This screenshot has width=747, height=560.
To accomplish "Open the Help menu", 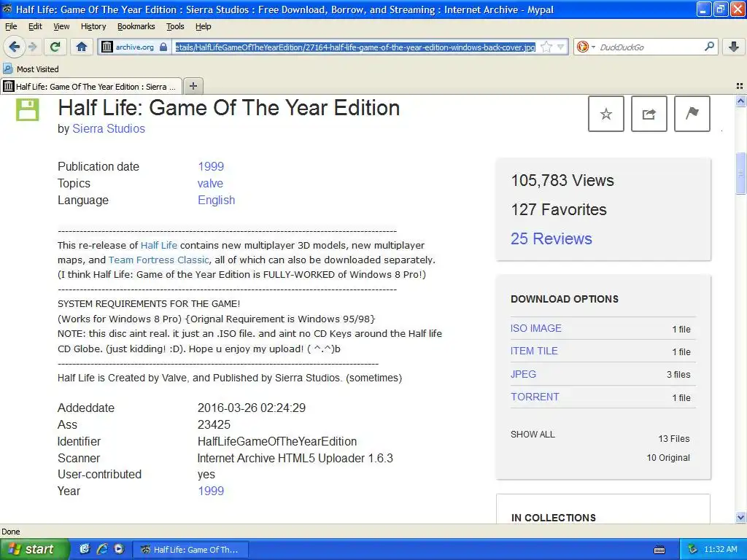I will (204, 26).
